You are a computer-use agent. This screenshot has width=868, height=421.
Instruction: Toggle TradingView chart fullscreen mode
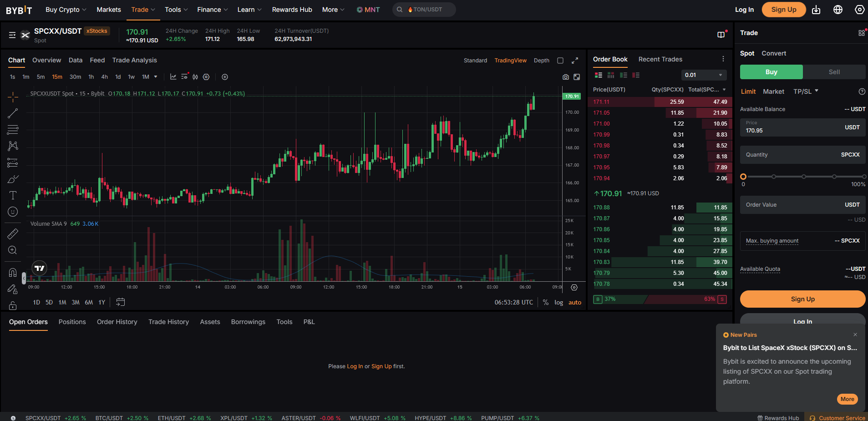coord(577,77)
